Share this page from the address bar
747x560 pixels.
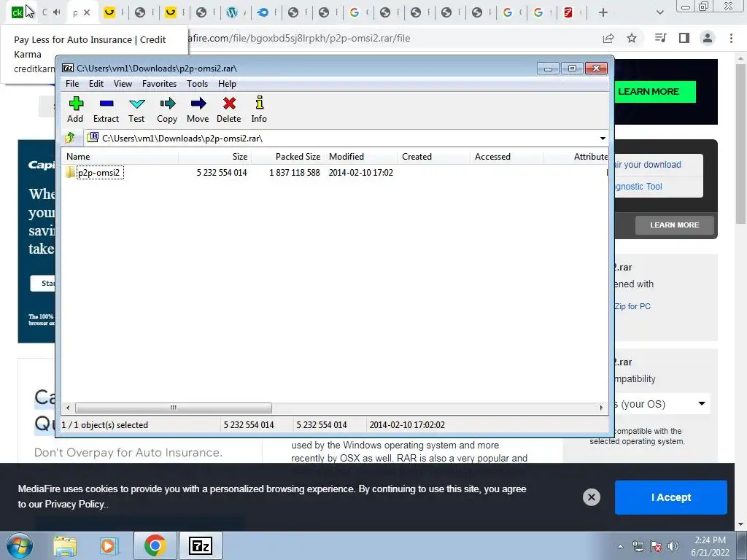pyautogui.click(x=608, y=39)
